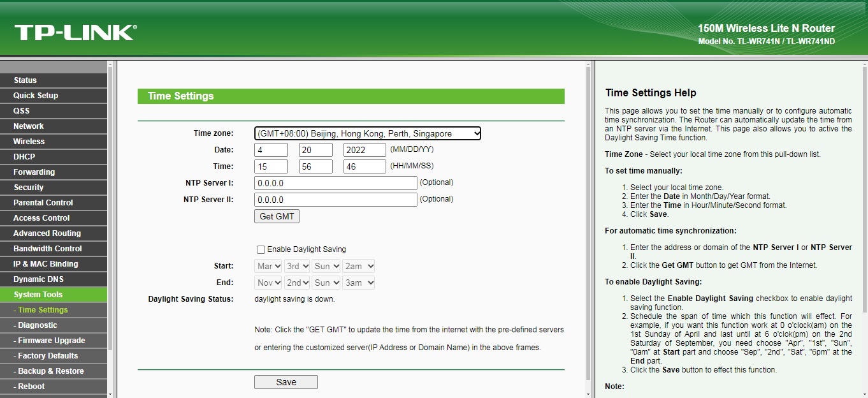Viewport: 868px width, 398px height.
Task: Expand the Start month dropdown
Action: 268,266
